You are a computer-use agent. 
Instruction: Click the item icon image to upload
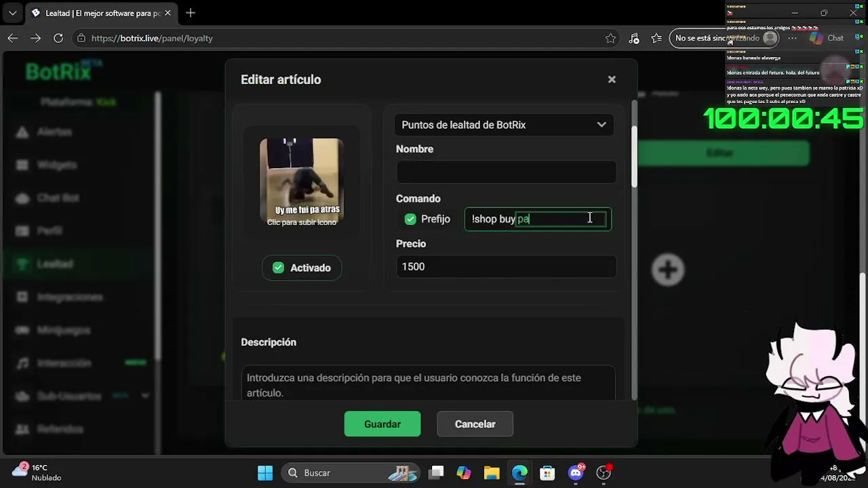[x=302, y=182]
